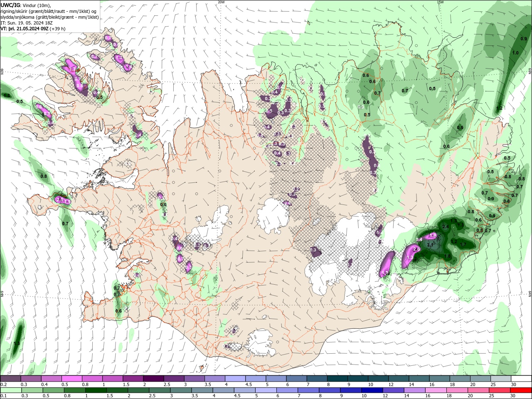Viewport: 532px width, 399px height.
Task: Click the rain-scale blue swatch starting at 8
Action: (x=330, y=390)
